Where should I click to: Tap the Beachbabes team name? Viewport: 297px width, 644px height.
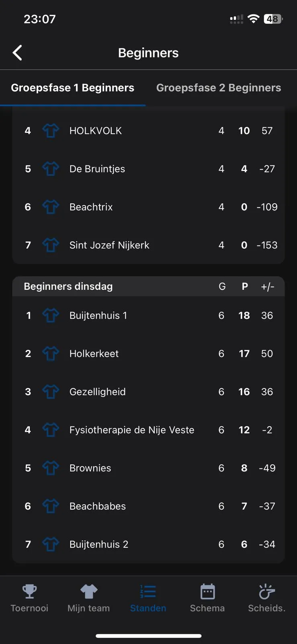98,506
